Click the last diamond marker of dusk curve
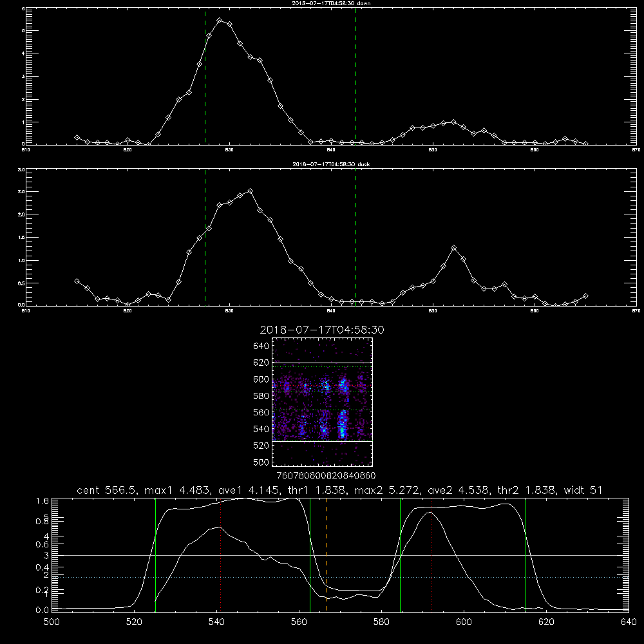This screenshot has width=644, height=644. (585, 296)
